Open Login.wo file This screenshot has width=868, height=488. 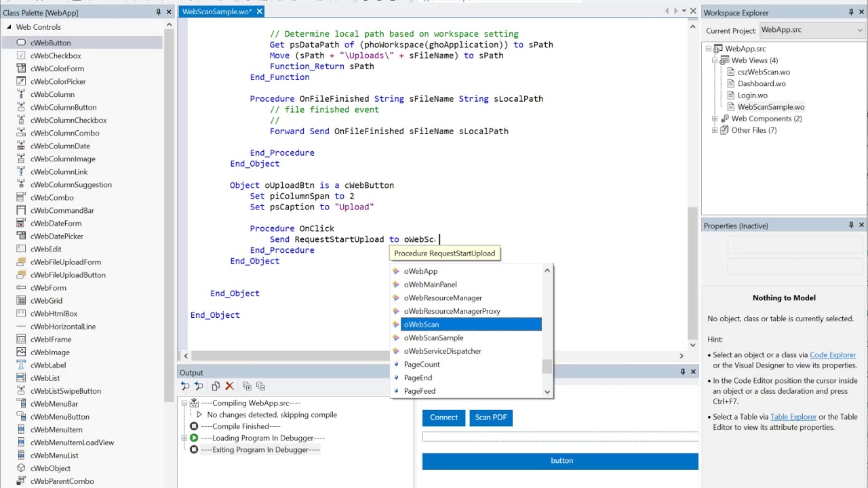(753, 96)
